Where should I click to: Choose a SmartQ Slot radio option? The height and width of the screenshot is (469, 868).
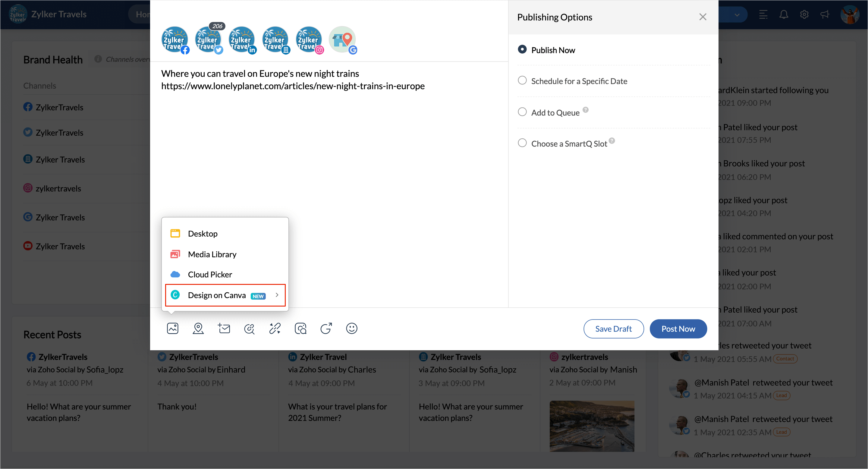[522, 143]
